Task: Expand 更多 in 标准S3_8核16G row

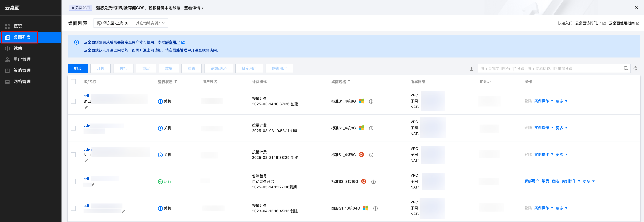Action: coord(588,181)
